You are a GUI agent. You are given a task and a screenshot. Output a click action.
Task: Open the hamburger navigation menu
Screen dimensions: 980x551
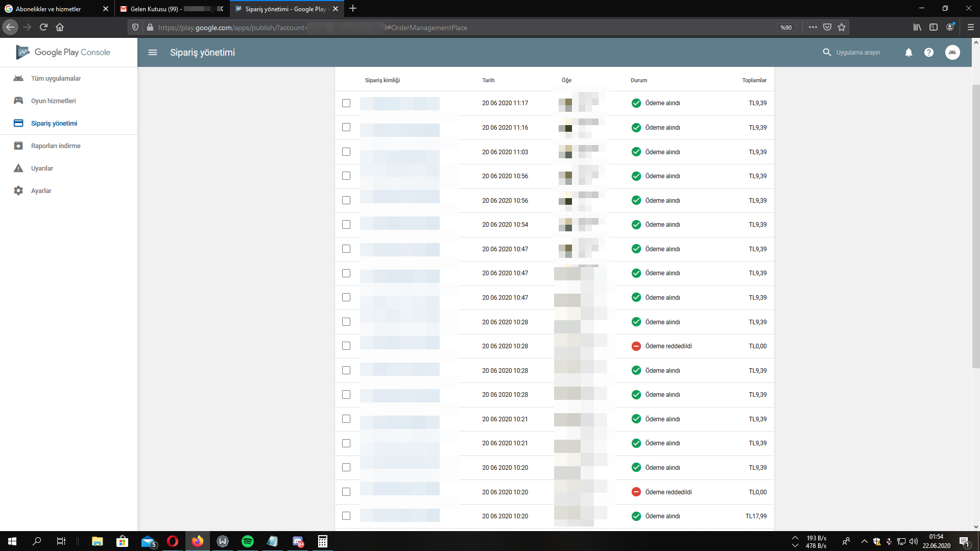click(152, 52)
